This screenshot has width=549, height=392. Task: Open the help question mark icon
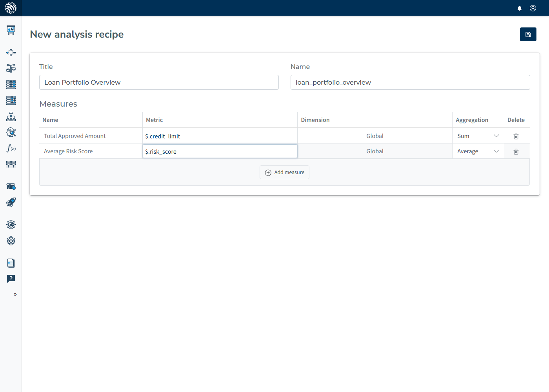[x=11, y=279]
